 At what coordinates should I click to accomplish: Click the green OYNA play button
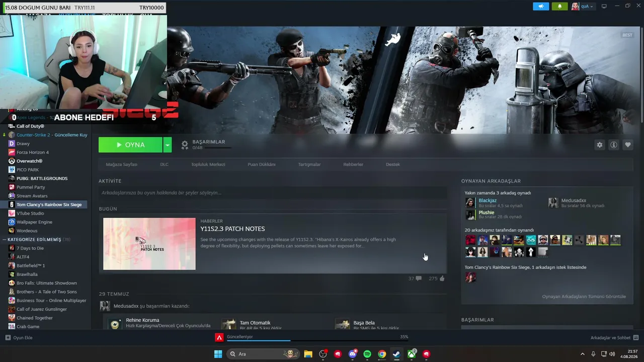[130, 145]
